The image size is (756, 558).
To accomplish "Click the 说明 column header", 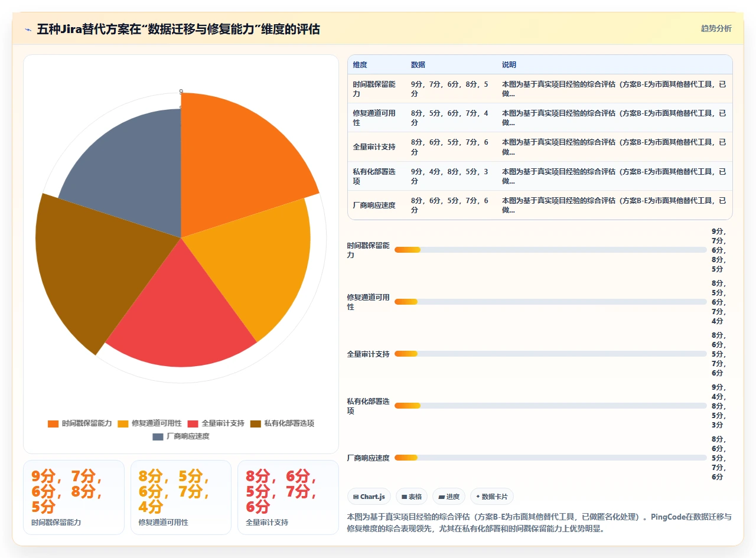I will 509,64.
